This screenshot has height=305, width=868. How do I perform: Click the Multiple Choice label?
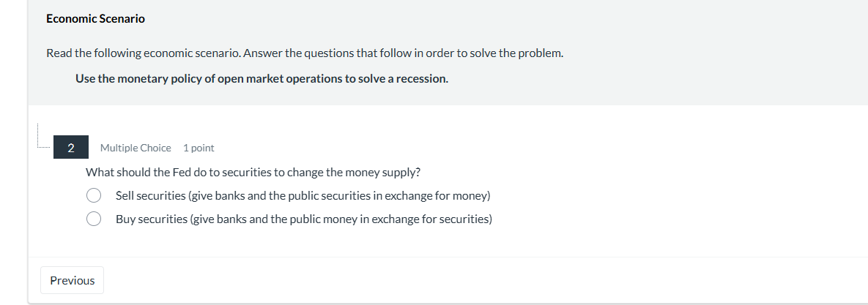pyautogui.click(x=136, y=148)
